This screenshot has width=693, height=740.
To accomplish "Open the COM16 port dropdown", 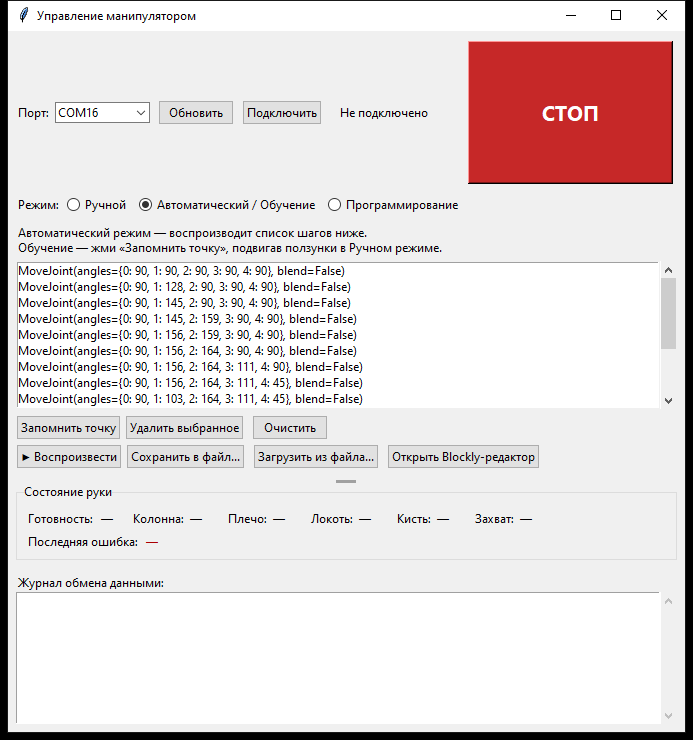I will 102,113.
